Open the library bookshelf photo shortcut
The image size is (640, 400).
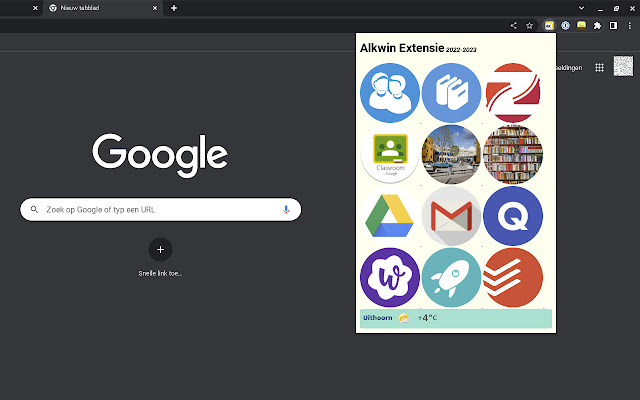click(513, 155)
